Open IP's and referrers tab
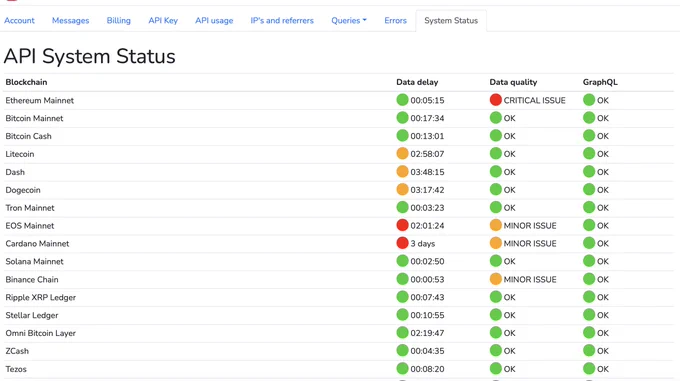The image size is (680, 381). tap(282, 20)
